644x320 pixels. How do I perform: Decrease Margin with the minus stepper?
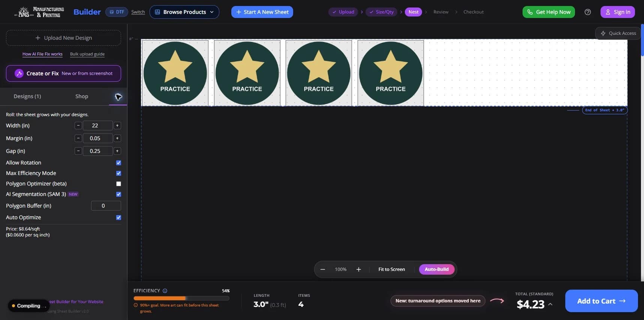click(x=78, y=138)
